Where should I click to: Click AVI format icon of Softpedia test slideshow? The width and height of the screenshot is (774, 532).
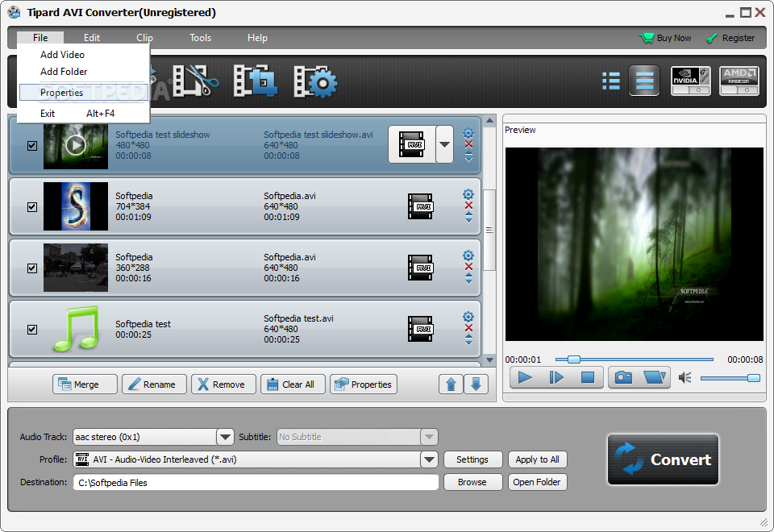click(412, 144)
